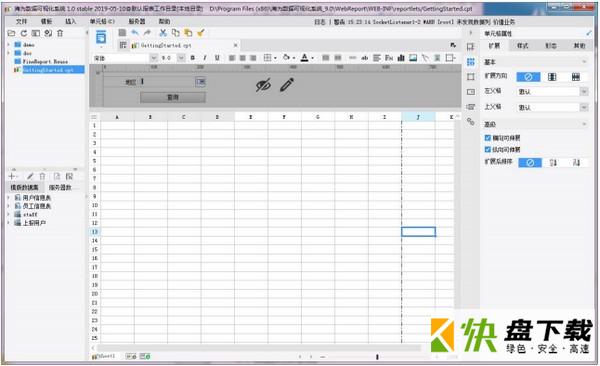Click the format painter brush icon

(x=201, y=33)
